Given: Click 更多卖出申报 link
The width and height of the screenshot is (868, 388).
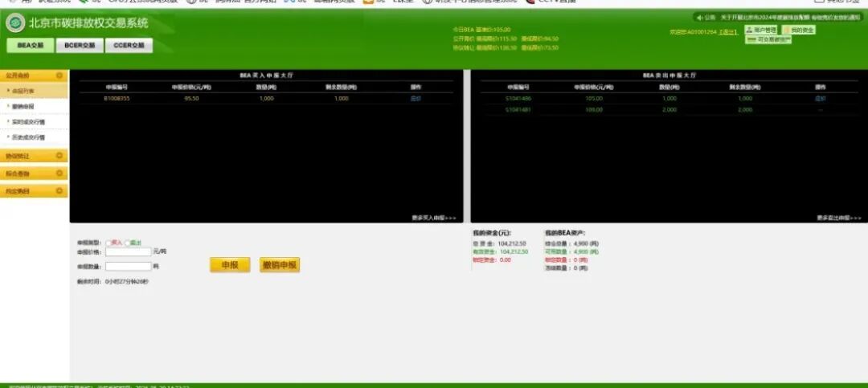Looking at the screenshot, I should pos(839,218).
